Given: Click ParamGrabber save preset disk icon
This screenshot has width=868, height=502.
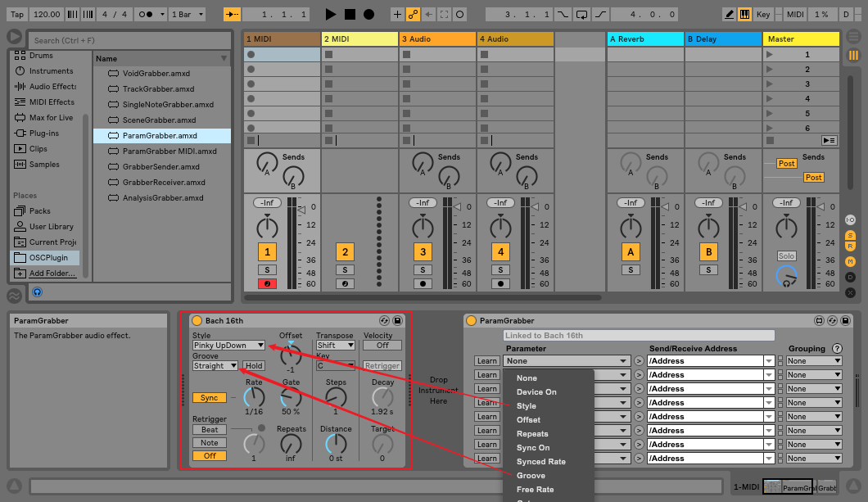Looking at the screenshot, I should pyautogui.click(x=845, y=320).
